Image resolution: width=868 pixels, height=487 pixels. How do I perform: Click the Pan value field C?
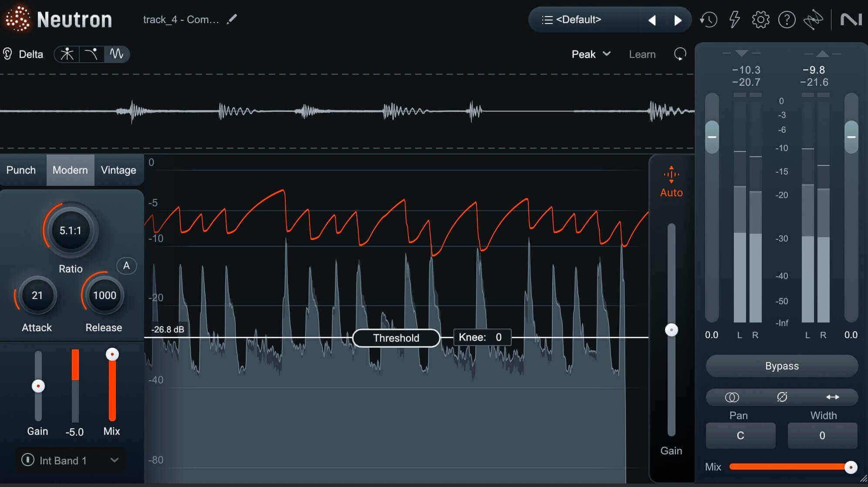(740, 436)
